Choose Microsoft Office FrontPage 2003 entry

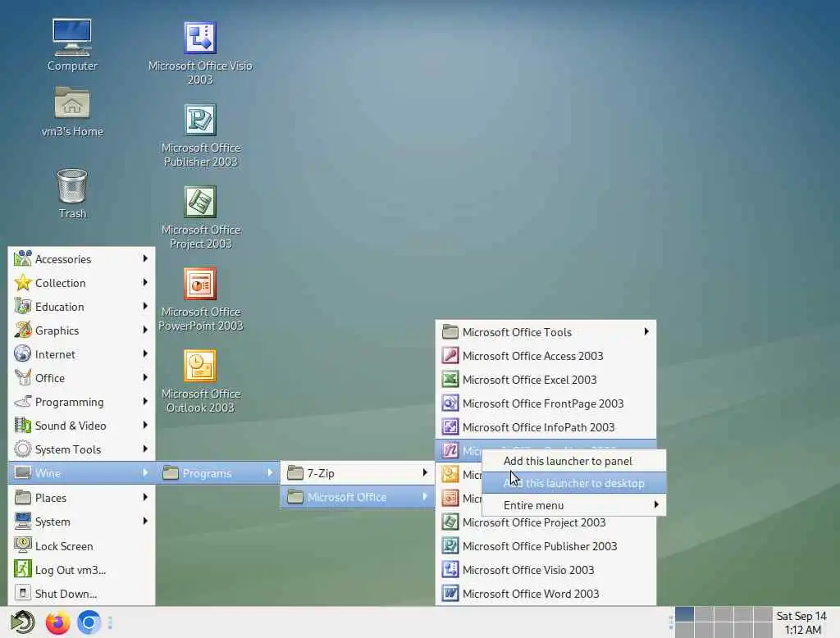point(546,403)
